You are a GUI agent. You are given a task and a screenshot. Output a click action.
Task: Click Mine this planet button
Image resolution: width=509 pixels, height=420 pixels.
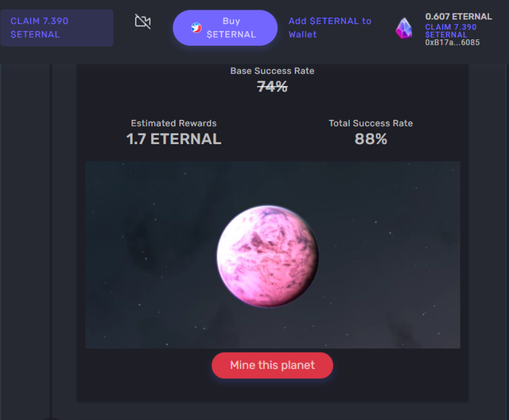pos(272,365)
